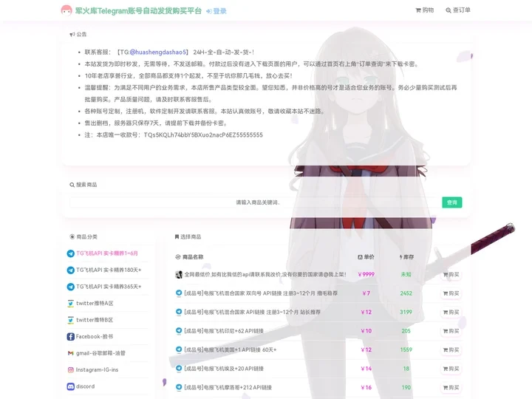Click Telegram icon beside 实卡精养180天+
Image resolution: width=532 pixels, height=399 pixels.
(71, 270)
